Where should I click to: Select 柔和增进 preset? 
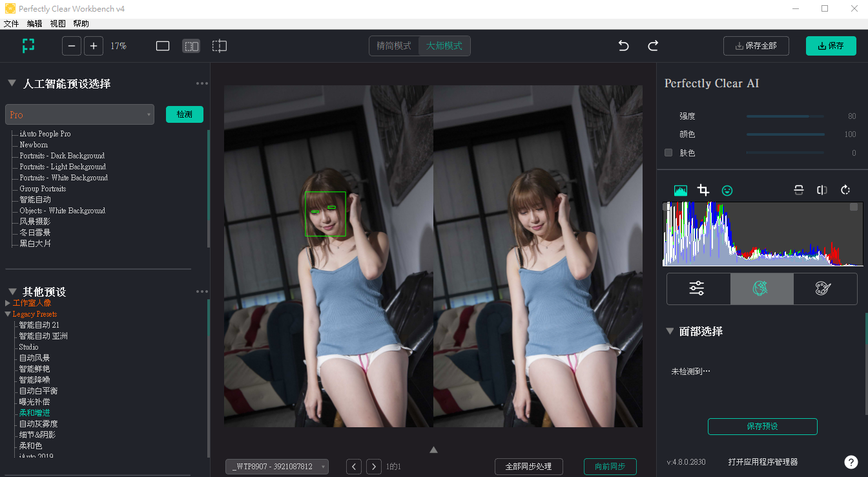[x=35, y=412]
